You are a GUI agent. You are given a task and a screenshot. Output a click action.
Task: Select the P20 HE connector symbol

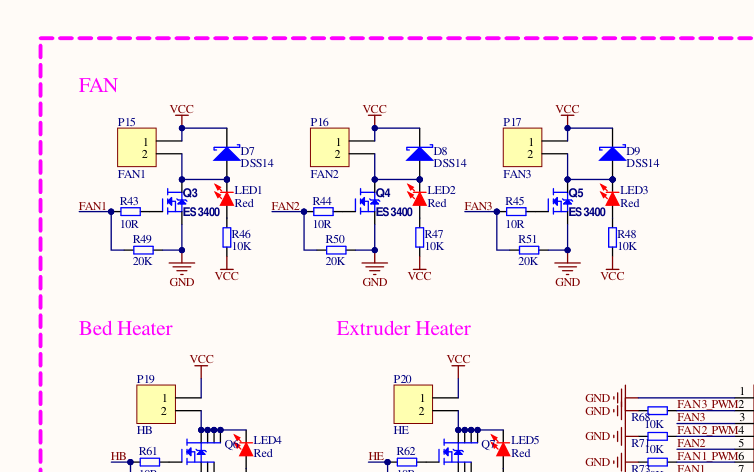click(x=413, y=404)
